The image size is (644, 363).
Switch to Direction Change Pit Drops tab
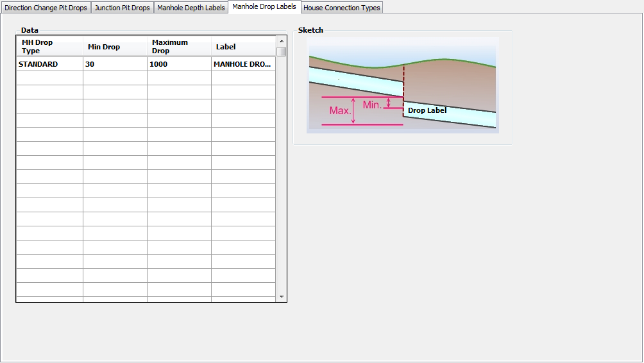(x=46, y=8)
